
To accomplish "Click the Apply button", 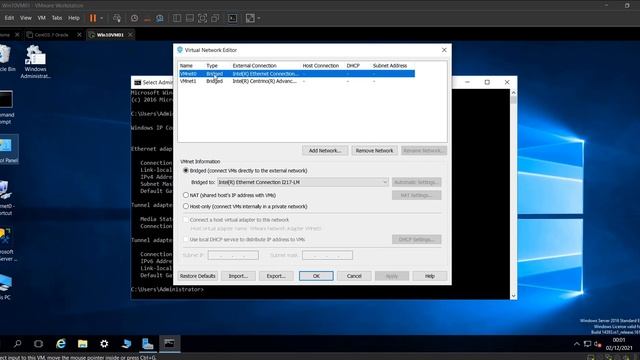I will point(392,276).
